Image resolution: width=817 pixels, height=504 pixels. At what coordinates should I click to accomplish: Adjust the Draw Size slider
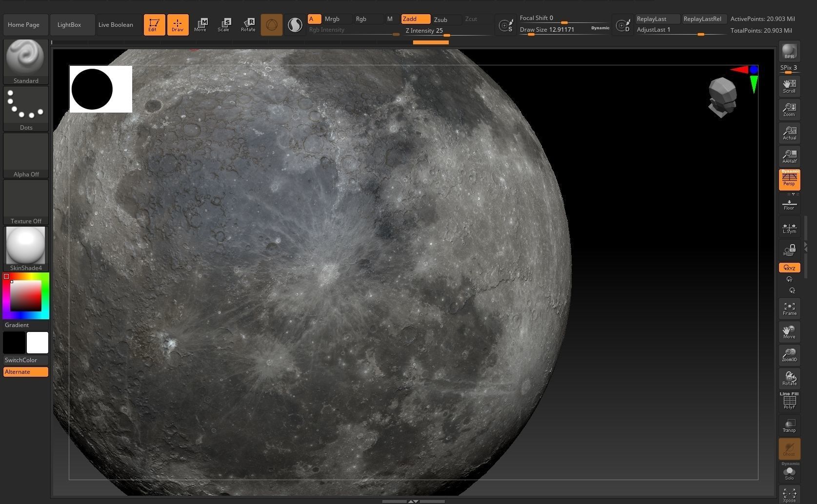click(554, 30)
